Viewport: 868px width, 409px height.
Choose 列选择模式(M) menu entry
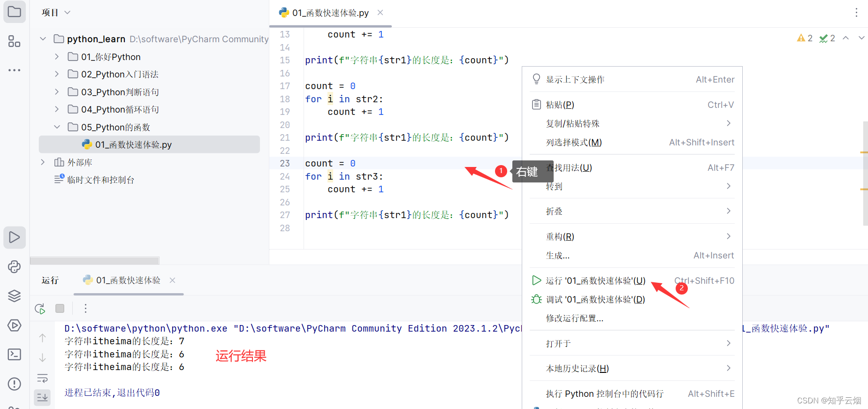[632, 142]
